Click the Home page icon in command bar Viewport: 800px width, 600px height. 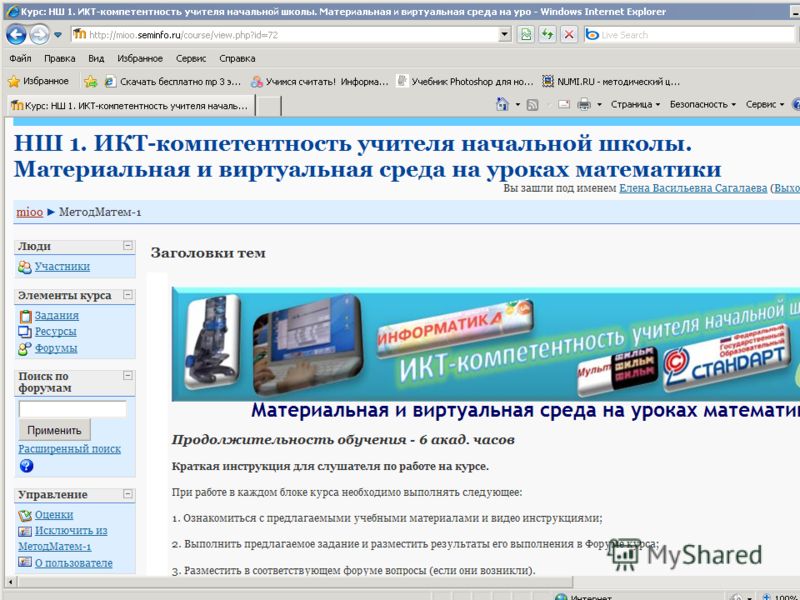pyautogui.click(x=502, y=105)
